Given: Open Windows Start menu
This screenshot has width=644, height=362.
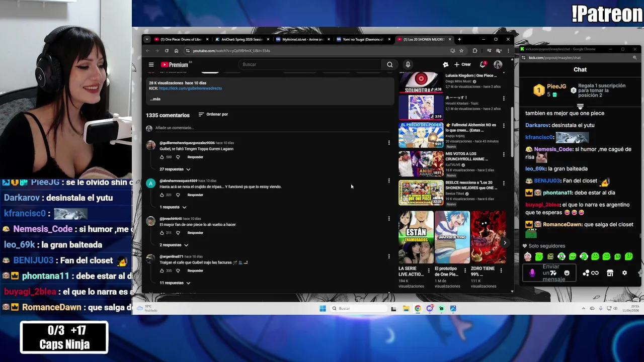Looking at the screenshot, I should pos(323,308).
